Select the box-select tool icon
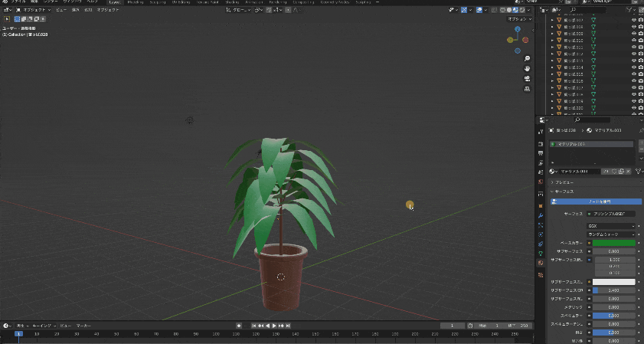Image resolution: width=644 pixels, height=344 pixels. point(7,18)
